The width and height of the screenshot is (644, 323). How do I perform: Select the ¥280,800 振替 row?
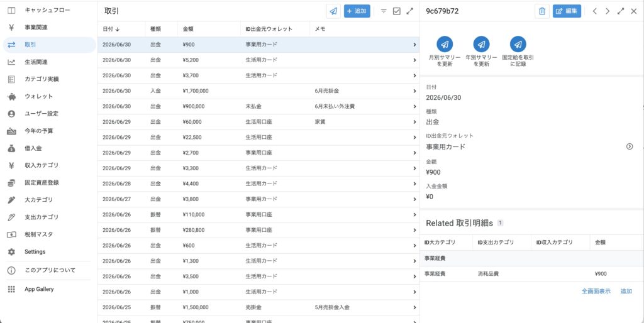click(258, 230)
